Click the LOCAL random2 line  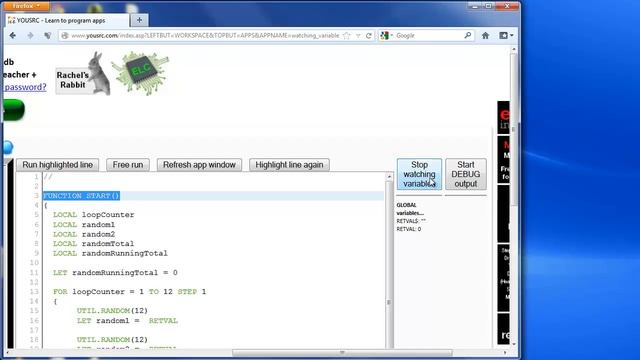(x=84, y=234)
